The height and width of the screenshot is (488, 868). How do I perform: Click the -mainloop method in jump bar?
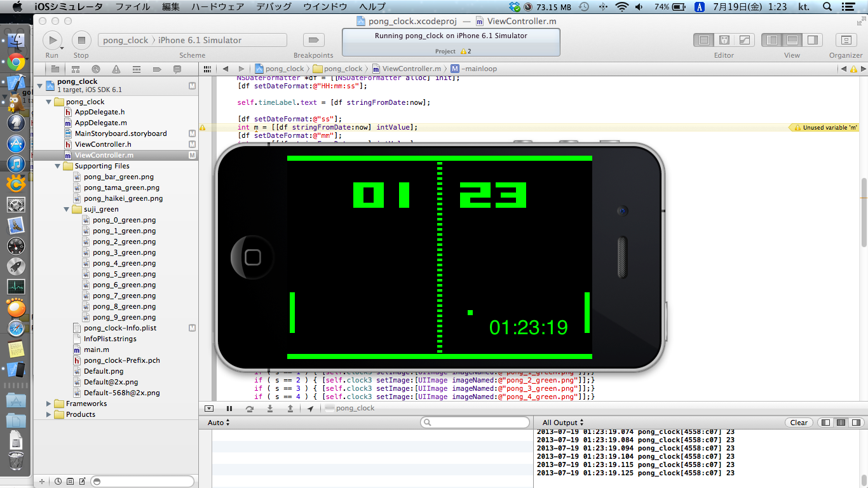click(474, 69)
